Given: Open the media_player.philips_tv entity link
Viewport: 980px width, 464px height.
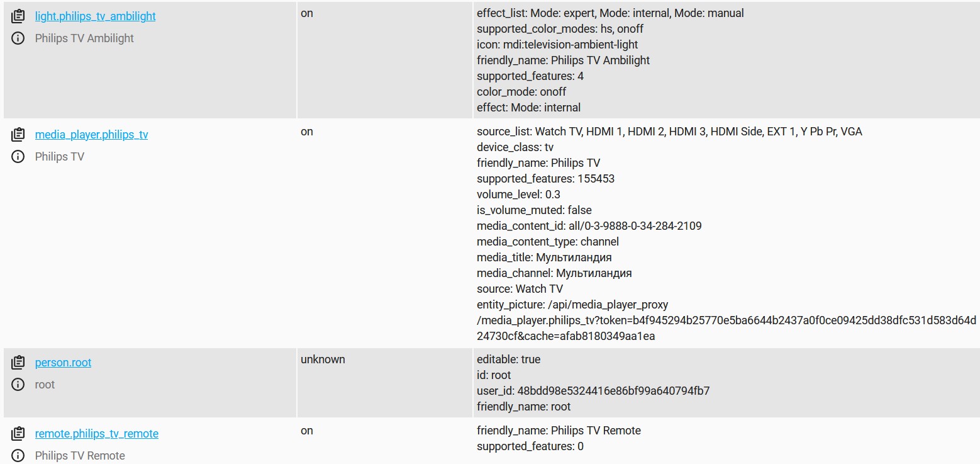Looking at the screenshot, I should pyautogui.click(x=91, y=134).
